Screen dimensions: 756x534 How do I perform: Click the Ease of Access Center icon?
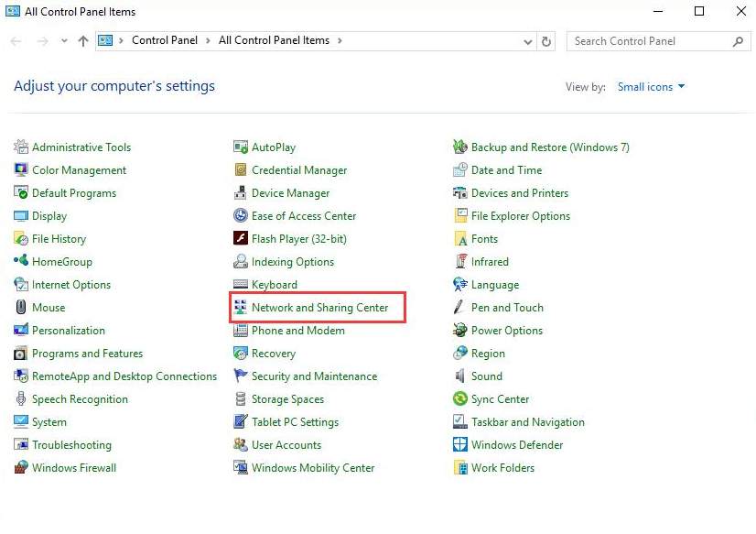tap(240, 215)
